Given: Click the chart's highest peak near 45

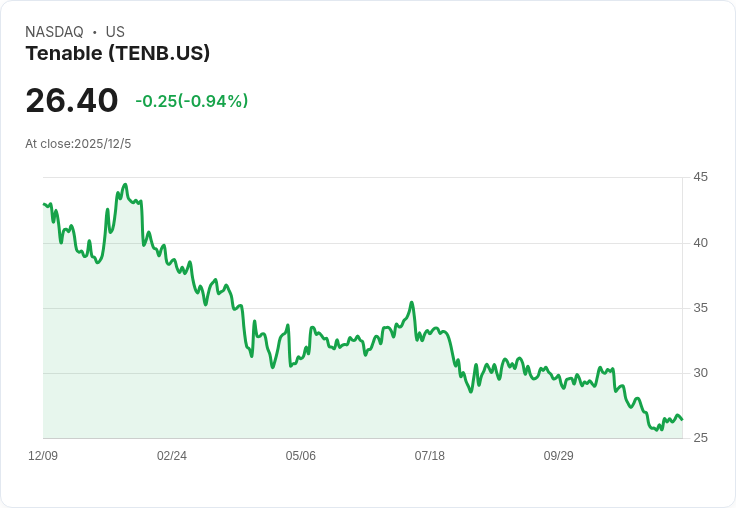Looking at the screenshot, I should pos(125,185).
